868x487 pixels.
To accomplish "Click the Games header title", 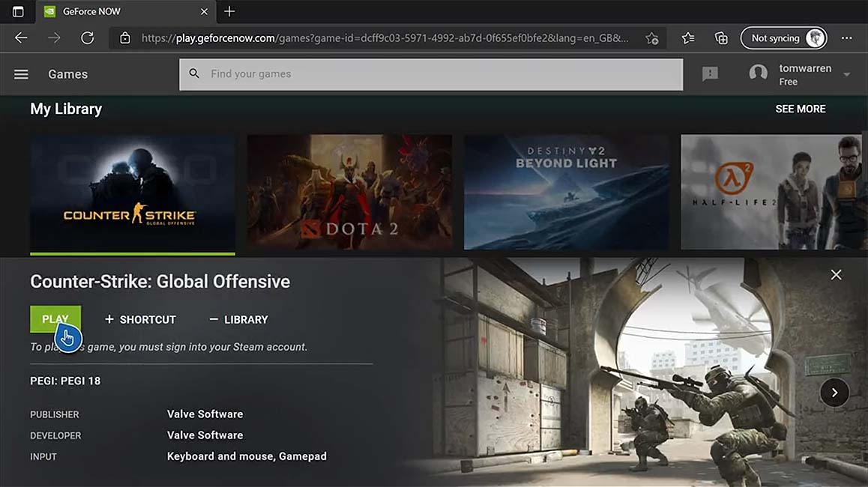I will point(67,74).
